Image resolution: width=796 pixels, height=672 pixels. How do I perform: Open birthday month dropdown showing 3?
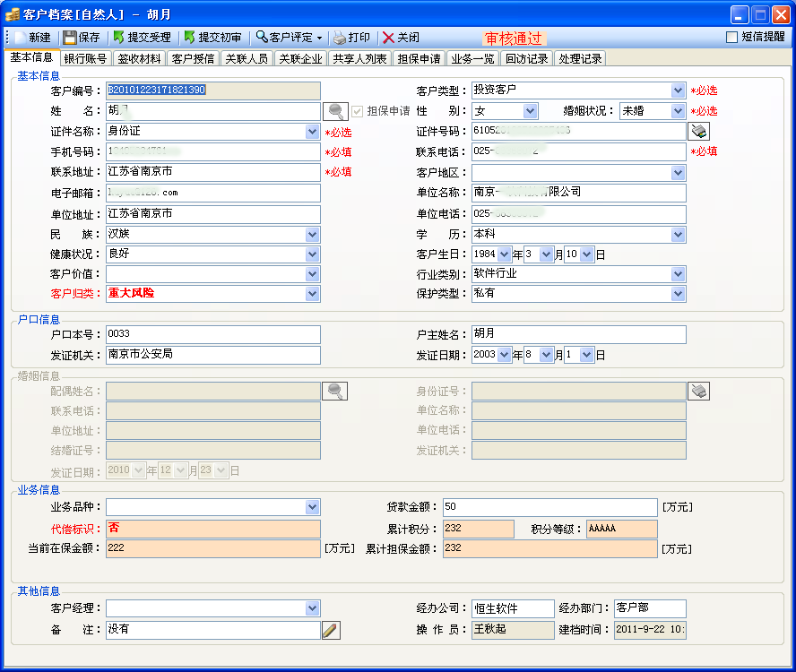546,254
